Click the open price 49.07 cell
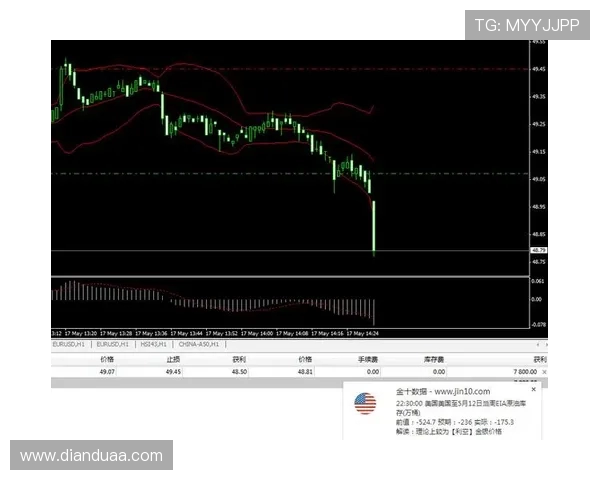This screenshot has width=600, height=480. (x=107, y=370)
